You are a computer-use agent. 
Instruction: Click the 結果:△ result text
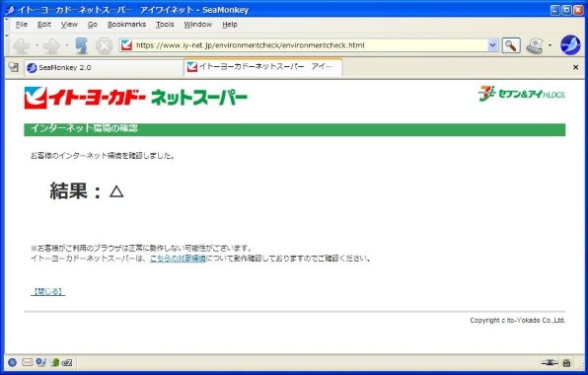click(87, 190)
